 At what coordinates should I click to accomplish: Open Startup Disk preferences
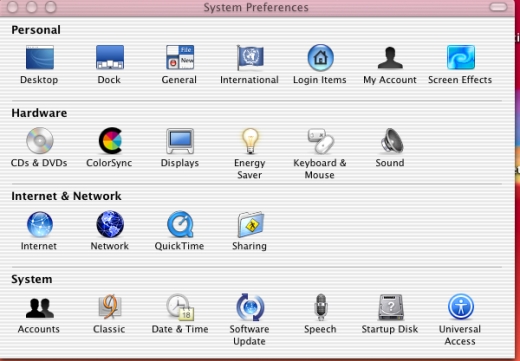[391, 307]
